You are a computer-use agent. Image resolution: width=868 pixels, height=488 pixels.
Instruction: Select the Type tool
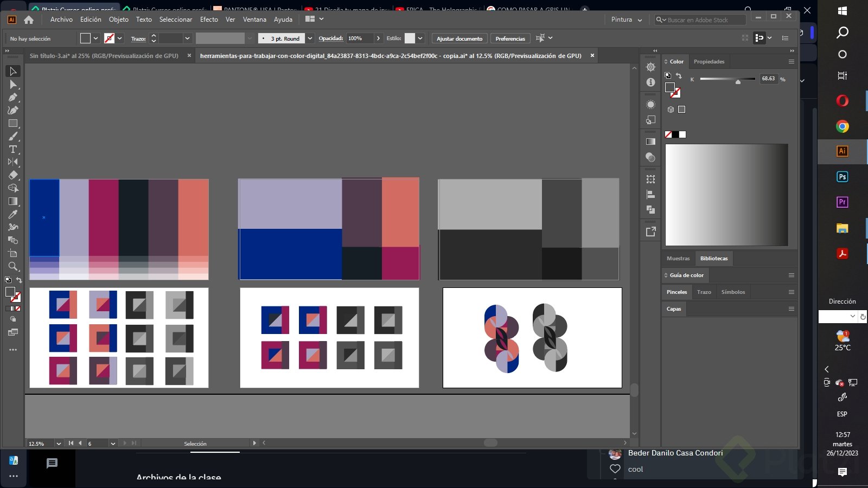click(x=13, y=149)
